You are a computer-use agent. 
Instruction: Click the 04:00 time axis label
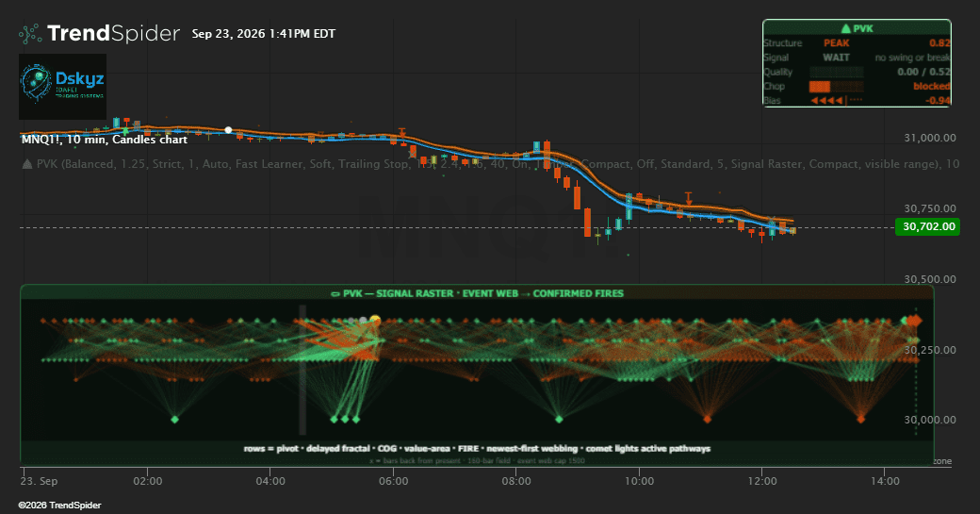click(270, 481)
